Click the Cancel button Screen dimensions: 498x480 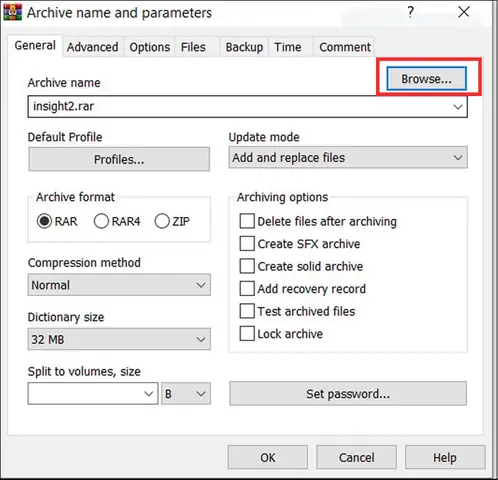pyautogui.click(x=356, y=457)
